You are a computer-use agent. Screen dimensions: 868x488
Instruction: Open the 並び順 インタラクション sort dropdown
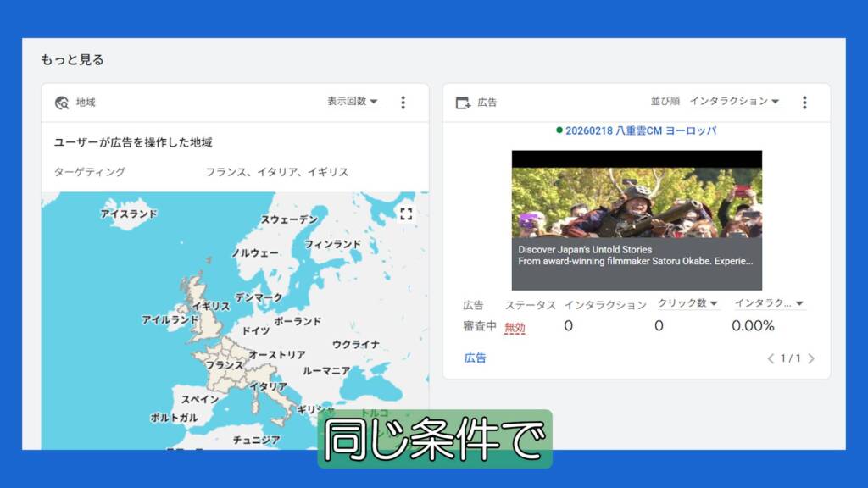(x=734, y=102)
